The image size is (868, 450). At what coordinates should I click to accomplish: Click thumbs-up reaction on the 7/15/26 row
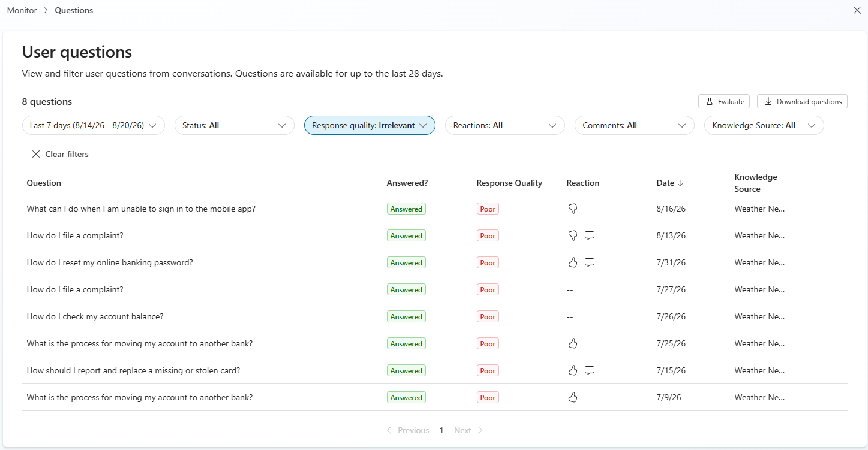pos(573,370)
